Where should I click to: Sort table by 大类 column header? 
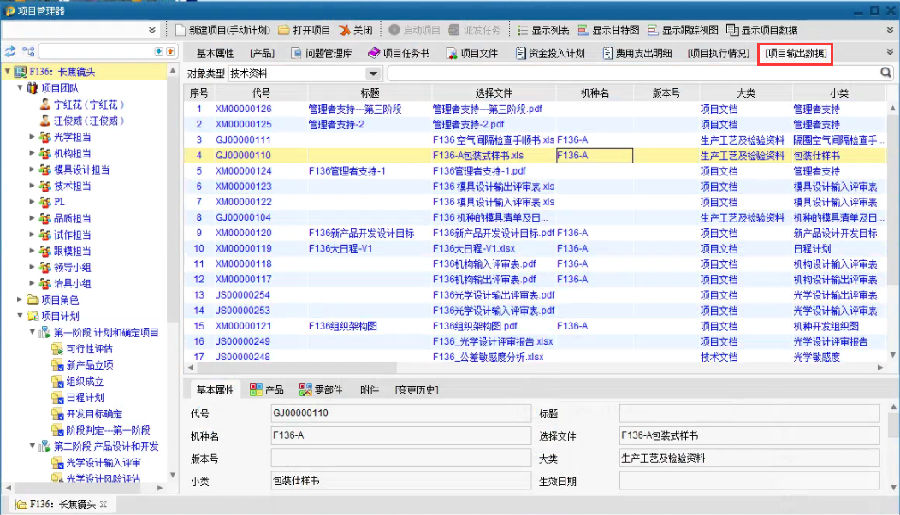[x=744, y=92]
